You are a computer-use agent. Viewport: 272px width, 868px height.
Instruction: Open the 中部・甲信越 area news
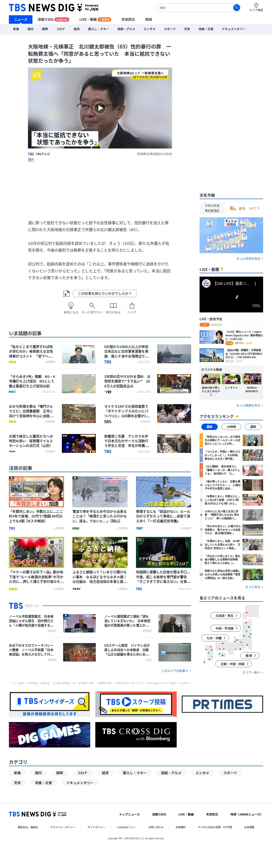click(226, 628)
